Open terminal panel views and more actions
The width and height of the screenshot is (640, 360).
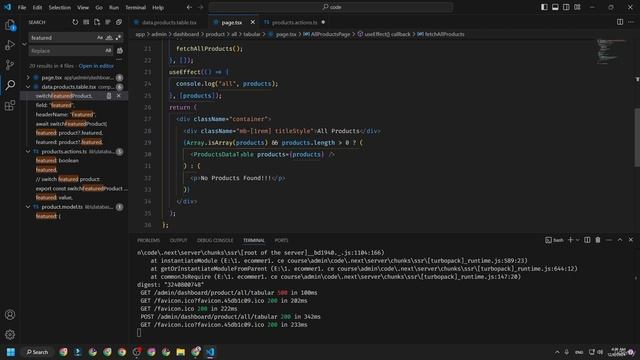[609, 240]
